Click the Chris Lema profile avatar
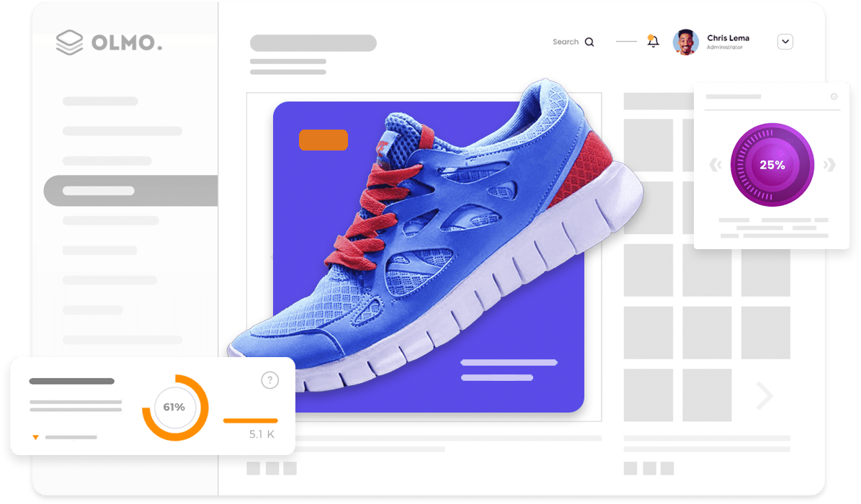This screenshot has width=861, height=504. pos(686,42)
